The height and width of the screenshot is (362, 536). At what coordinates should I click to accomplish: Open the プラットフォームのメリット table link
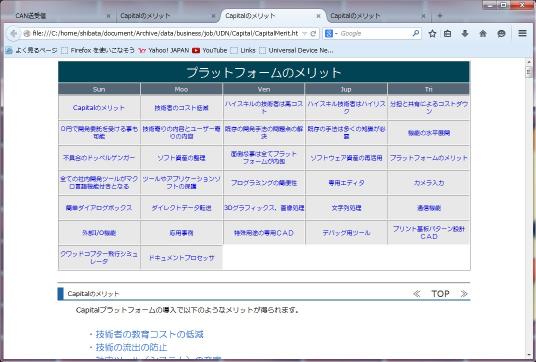pos(429,158)
